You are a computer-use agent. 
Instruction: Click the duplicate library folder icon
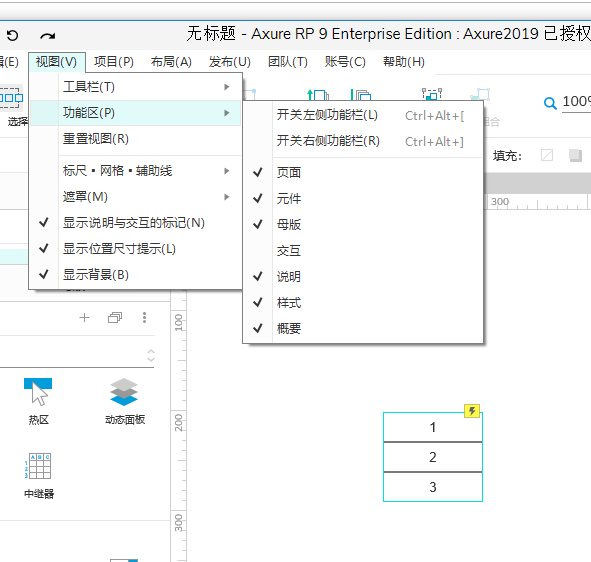[x=115, y=318]
